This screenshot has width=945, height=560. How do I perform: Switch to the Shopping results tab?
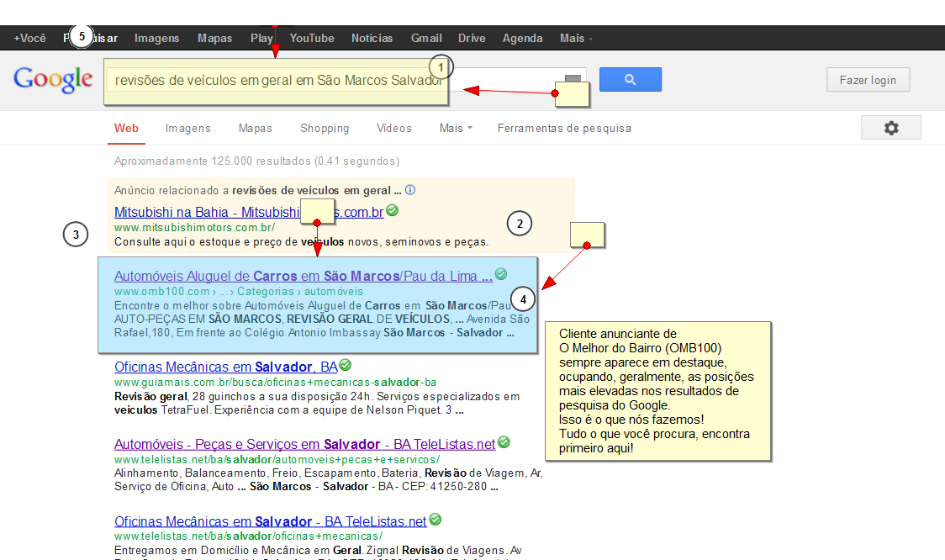(x=325, y=129)
